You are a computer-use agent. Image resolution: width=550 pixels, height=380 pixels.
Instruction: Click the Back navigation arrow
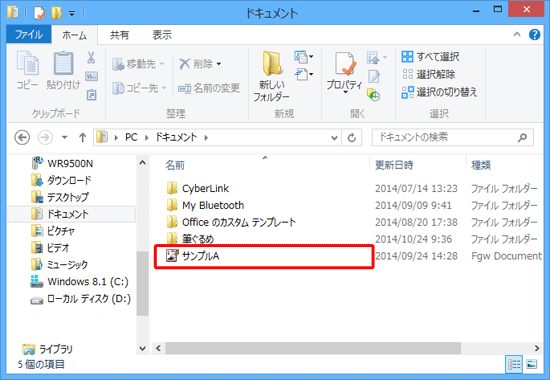22,137
